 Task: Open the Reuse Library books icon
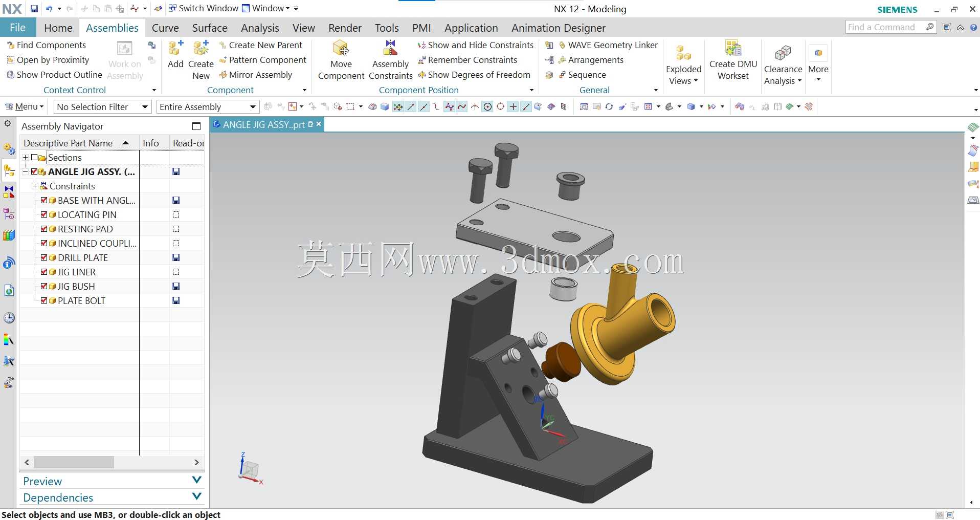(9, 235)
